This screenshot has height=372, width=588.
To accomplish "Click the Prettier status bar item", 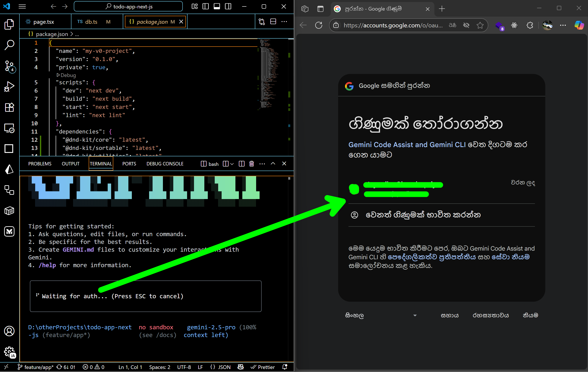I will [x=263, y=367].
